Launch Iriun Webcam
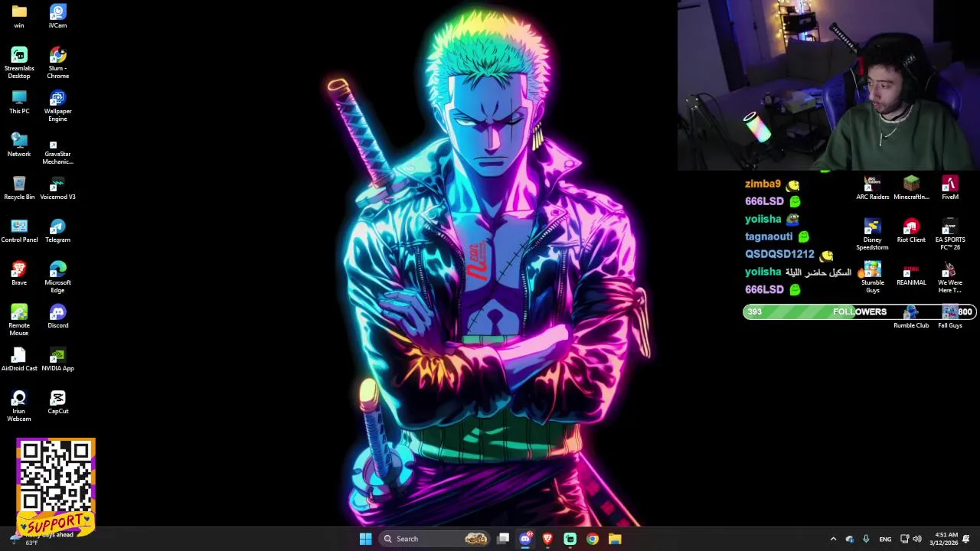 coord(19,406)
